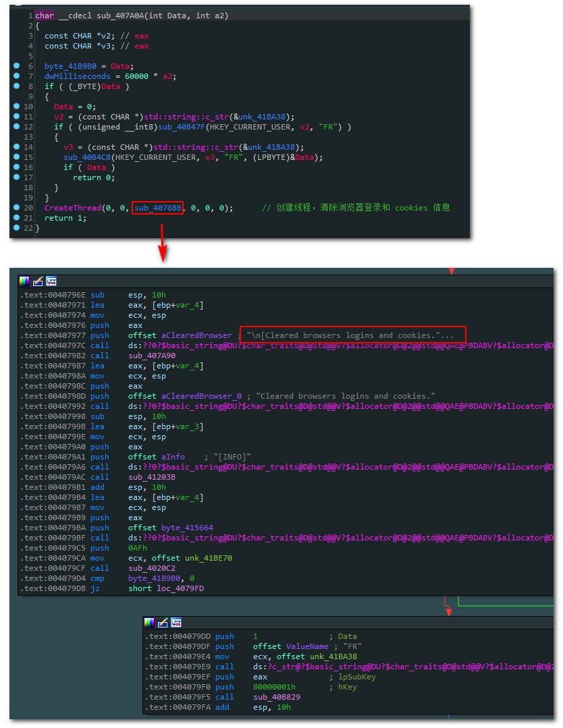This screenshot has width=563, height=728.
Task: Click the edit pencil icon in upper graph node
Action: click(38, 281)
